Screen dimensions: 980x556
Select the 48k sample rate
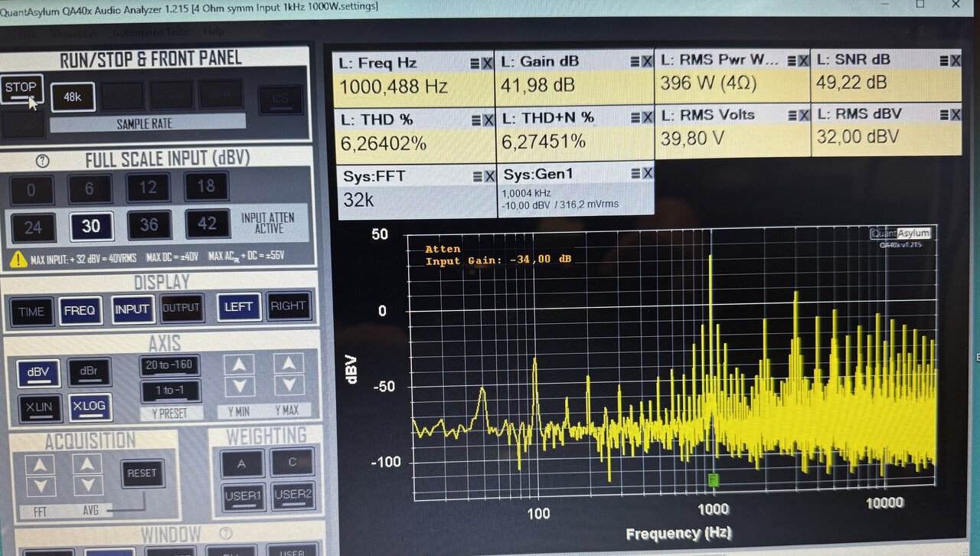click(73, 96)
